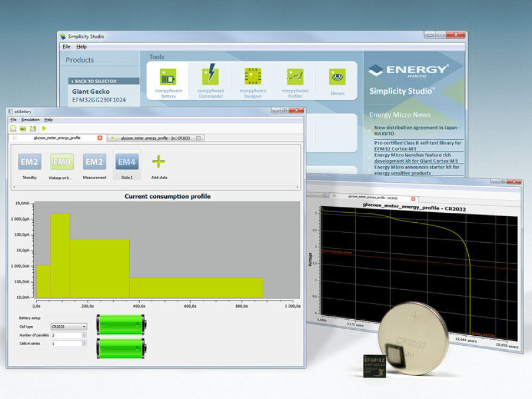Click the 'glucose_meter_energy_profile - CR2032' graph title
This screenshot has width=532, height=399.
click(x=415, y=207)
